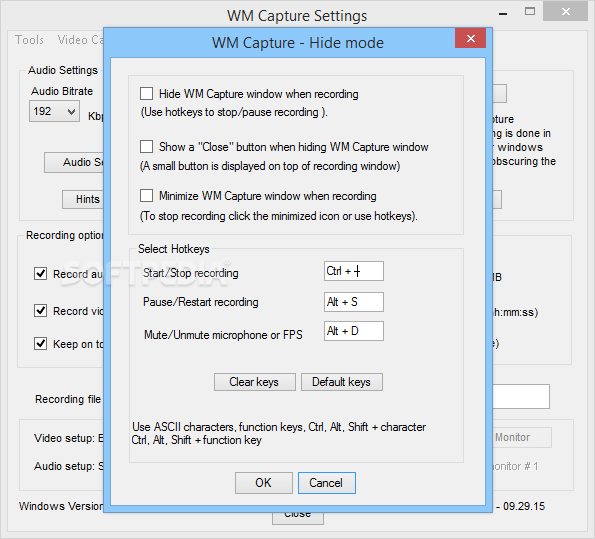Uncheck Record video in Settings window
Image resolution: width=595 pixels, height=539 pixels.
pyautogui.click(x=41, y=310)
